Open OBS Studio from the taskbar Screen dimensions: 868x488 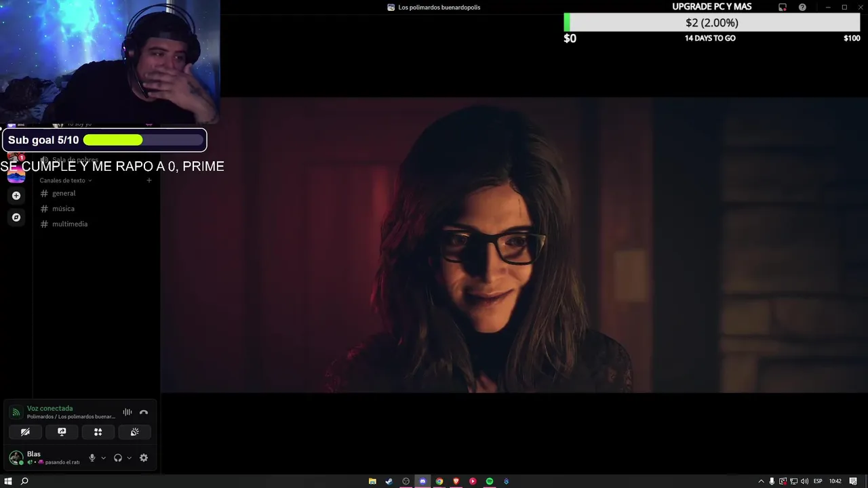click(x=406, y=481)
